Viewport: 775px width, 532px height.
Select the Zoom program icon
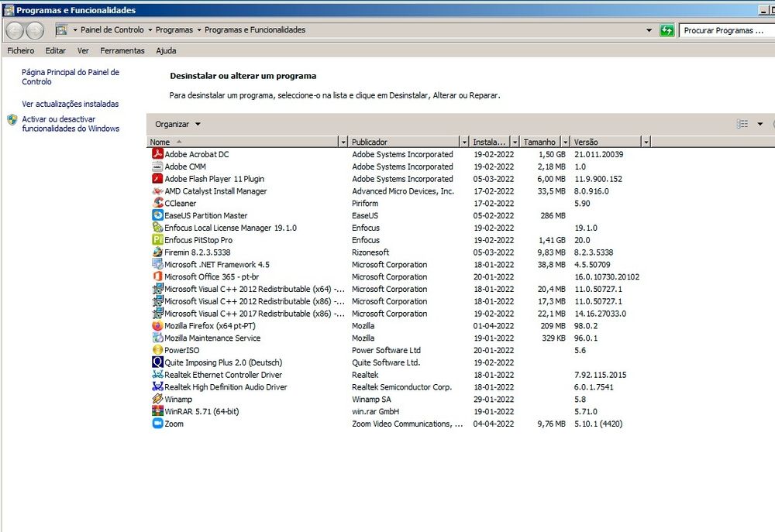click(157, 424)
